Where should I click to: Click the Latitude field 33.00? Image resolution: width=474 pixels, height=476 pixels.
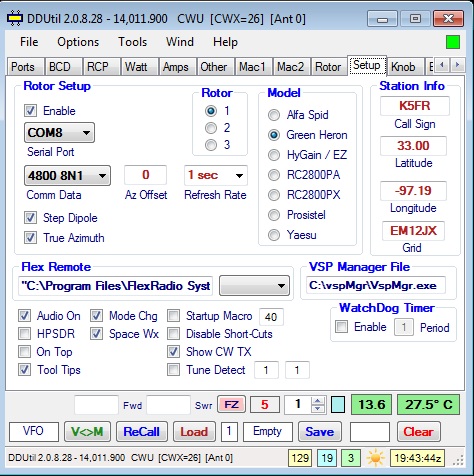pyautogui.click(x=413, y=146)
